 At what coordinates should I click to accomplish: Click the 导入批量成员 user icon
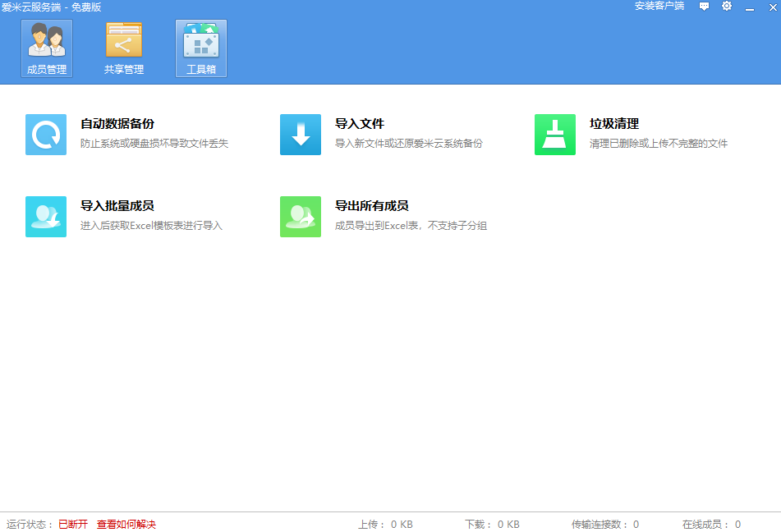(46, 217)
